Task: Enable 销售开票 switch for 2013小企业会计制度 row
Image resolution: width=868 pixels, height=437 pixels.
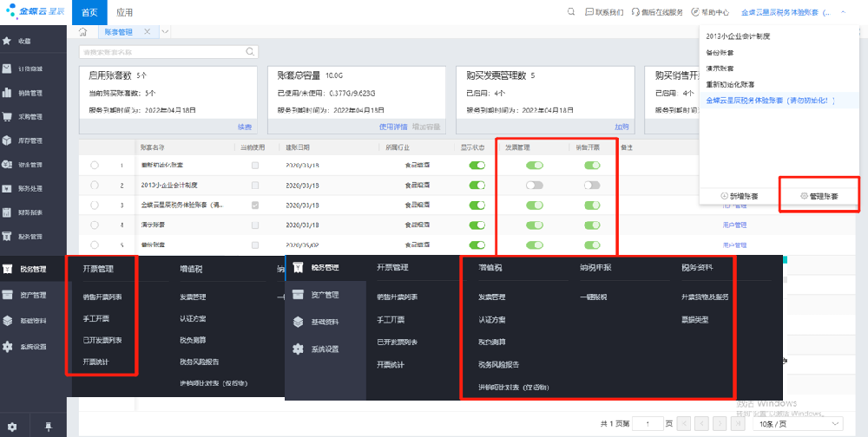Action: click(592, 186)
